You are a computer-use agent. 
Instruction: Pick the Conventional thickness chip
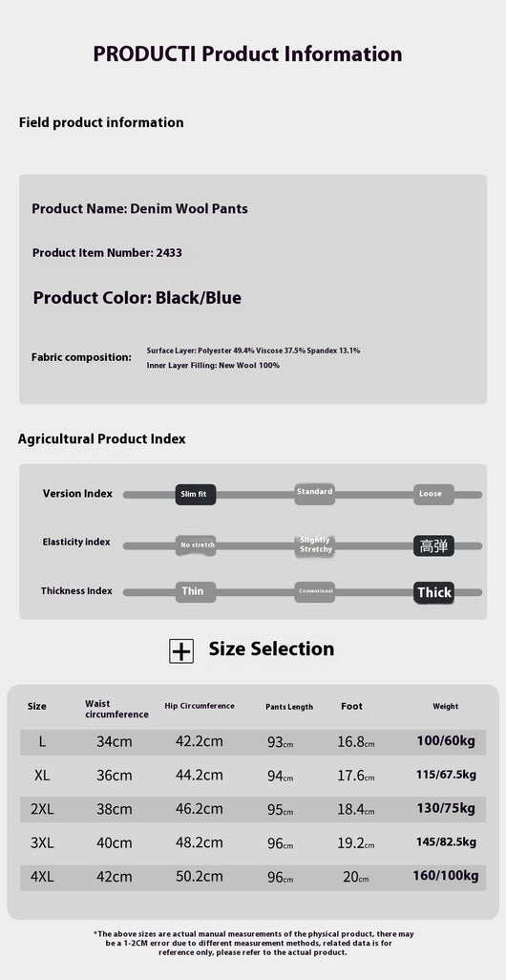[314, 592]
